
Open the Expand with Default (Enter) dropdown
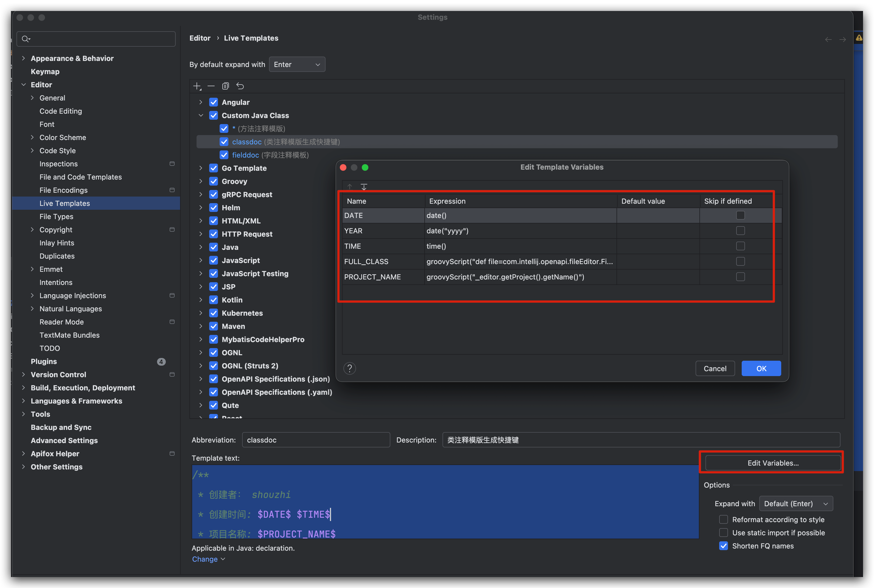pos(796,504)
